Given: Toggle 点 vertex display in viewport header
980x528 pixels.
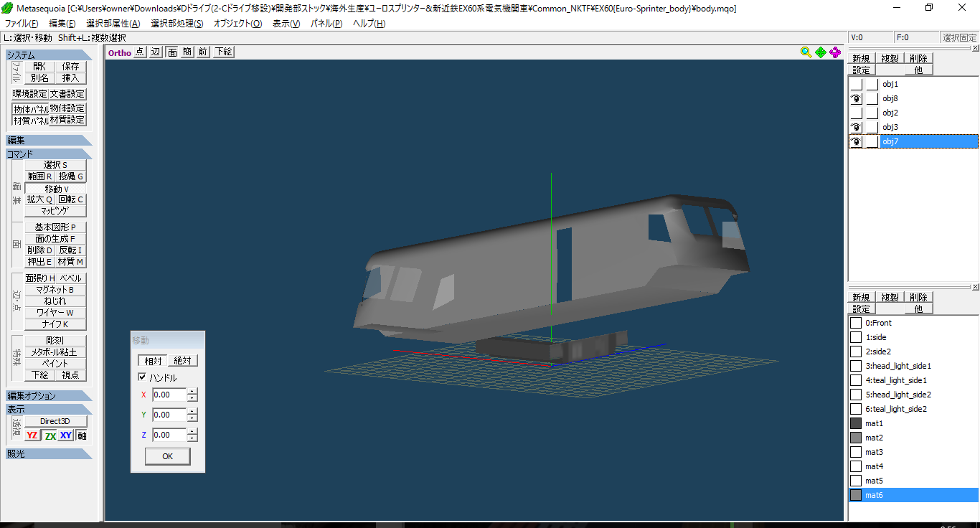Looking at the screenshot, I should 139,52.
